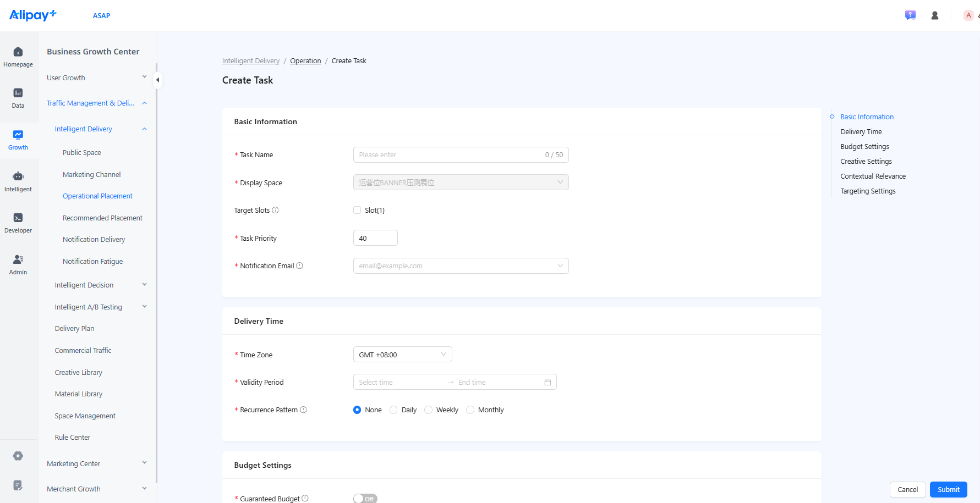Expand the User Growth menu
Image resolution: width=980 pixels, height=503 pixels.
click(x=97, y=78)
